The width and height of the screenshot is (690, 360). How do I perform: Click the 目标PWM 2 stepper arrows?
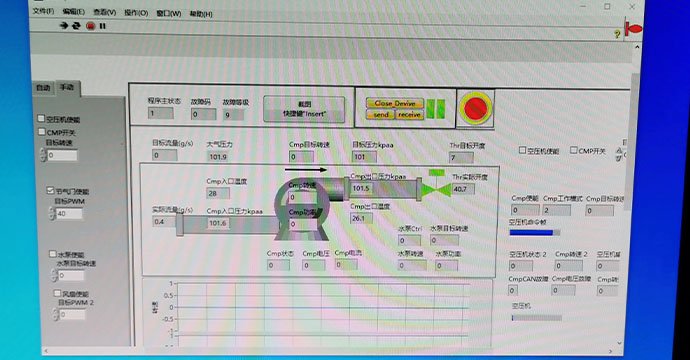[55, 315]
